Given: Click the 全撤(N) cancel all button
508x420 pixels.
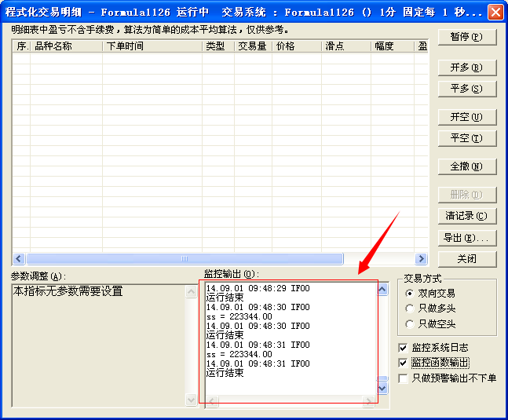Looking at the screenshot, I should pos(467,166).
